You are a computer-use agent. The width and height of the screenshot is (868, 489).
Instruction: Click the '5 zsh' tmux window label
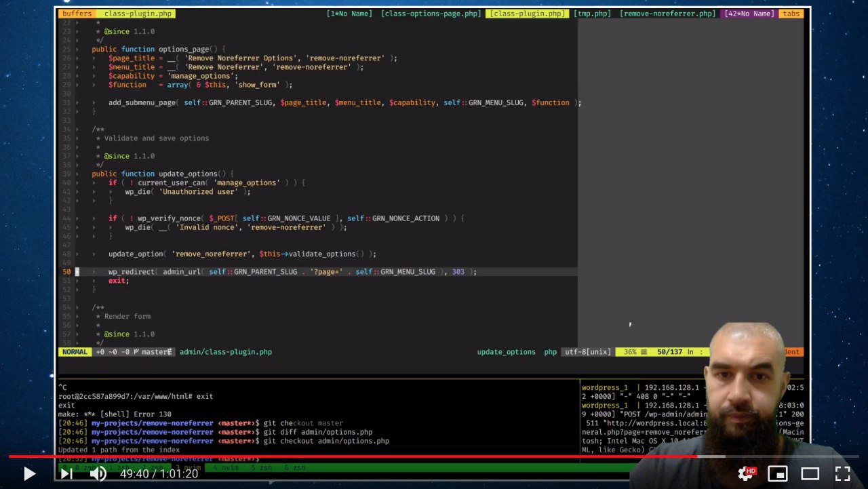(261, 467)
